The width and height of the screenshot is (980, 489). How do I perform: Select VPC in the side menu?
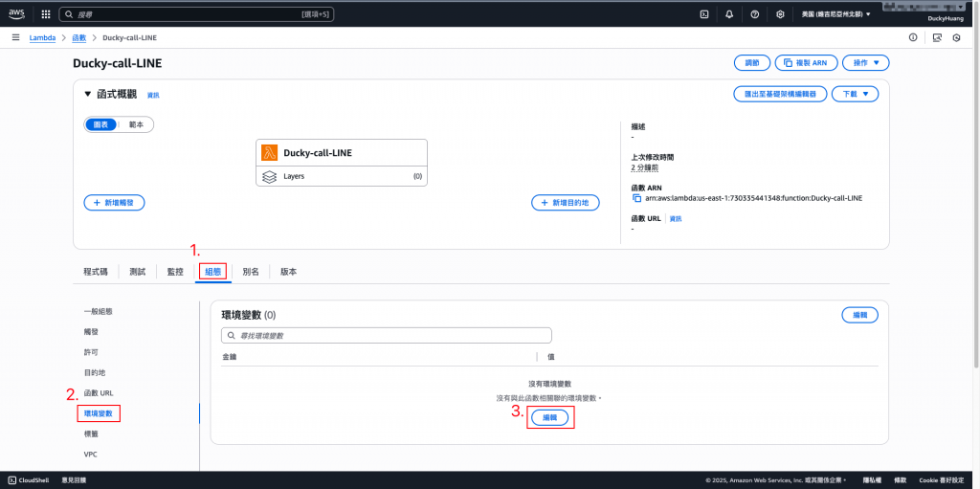90,454
